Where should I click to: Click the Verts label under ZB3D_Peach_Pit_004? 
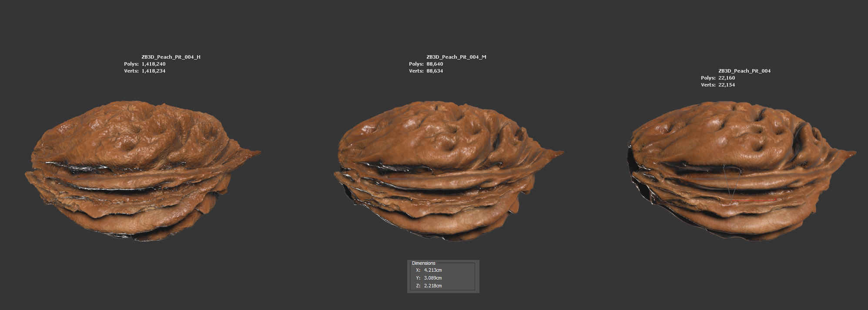(708, 85)
